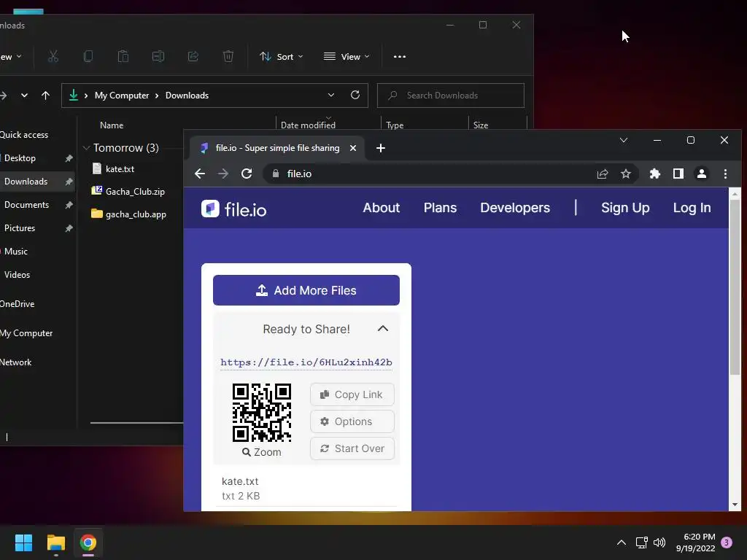Open the network icon in system tray
The image size is (747, 560).
tap(642, 542)
